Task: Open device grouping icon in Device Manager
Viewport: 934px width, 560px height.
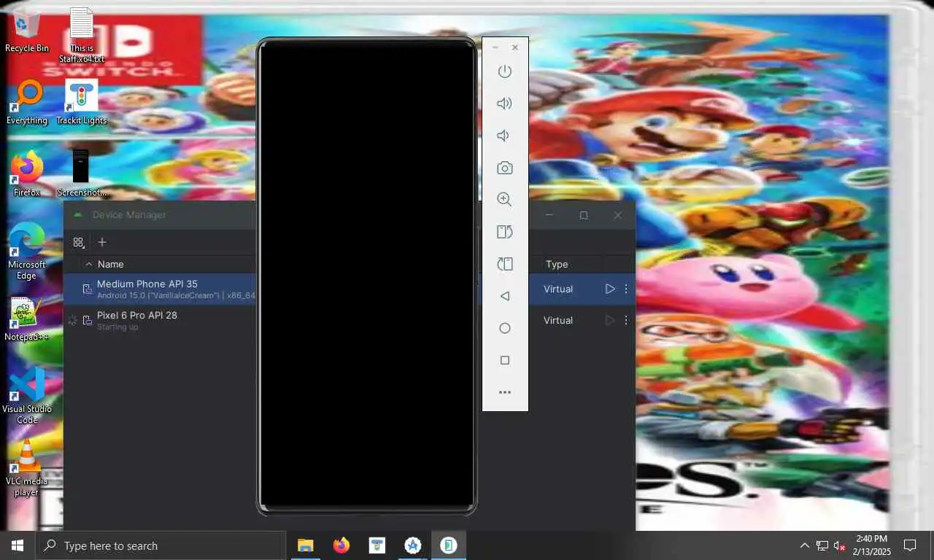Action: pyautogui.click(x=79, y=242)
